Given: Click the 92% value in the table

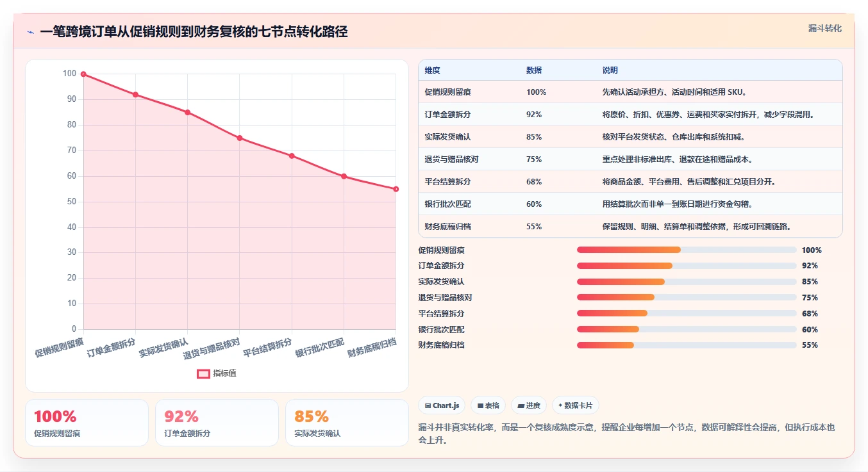Looking at the screenshot, I should pyautogui.click(x=534, y=115).
